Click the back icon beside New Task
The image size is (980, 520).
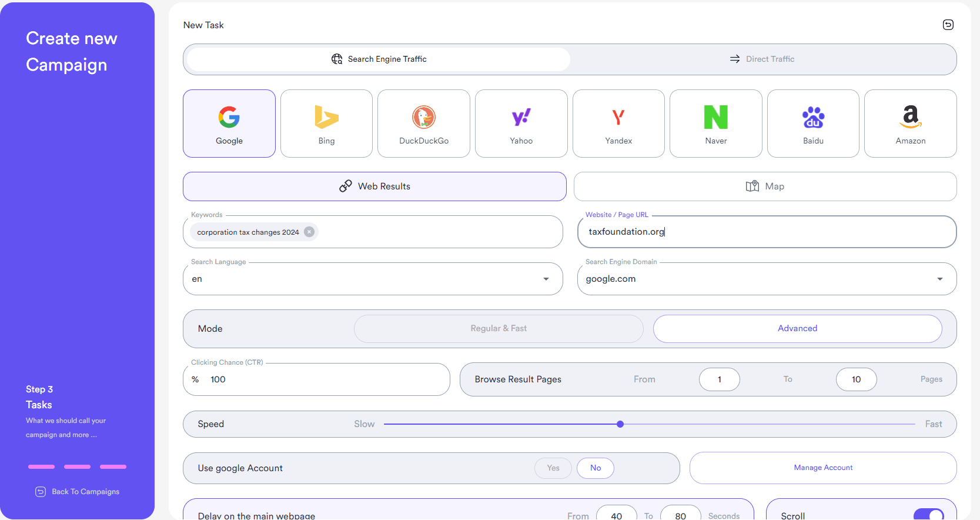pyautogui.click(x=948, y=25)
